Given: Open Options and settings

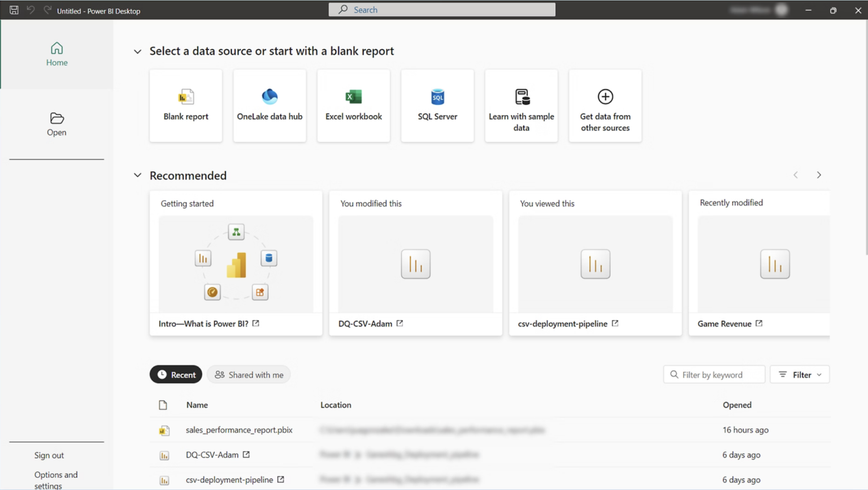Looking at the screenshot, I should coord(56,480).
